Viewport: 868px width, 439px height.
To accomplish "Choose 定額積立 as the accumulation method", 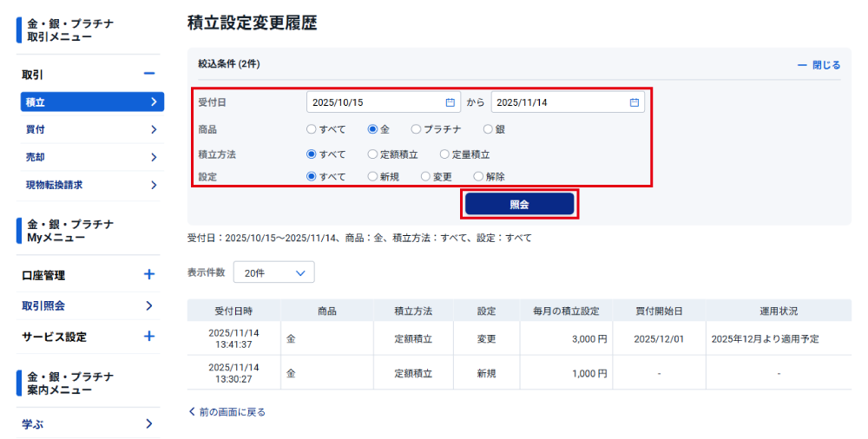I will tap(372, 154).
